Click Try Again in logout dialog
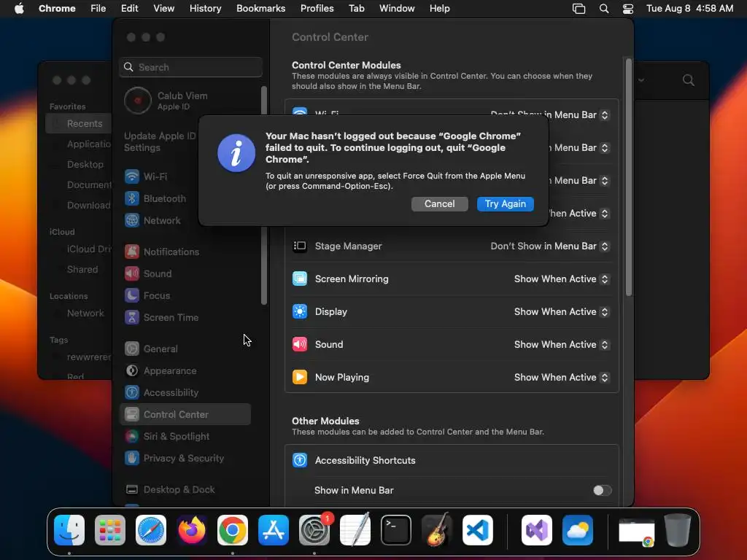 tap(505, 204)
